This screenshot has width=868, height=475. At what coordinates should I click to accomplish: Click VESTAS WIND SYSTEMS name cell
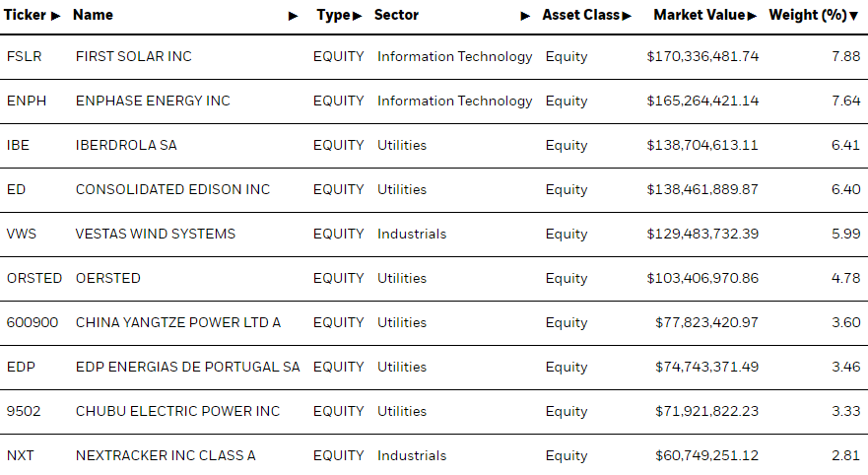pos(156,234)
